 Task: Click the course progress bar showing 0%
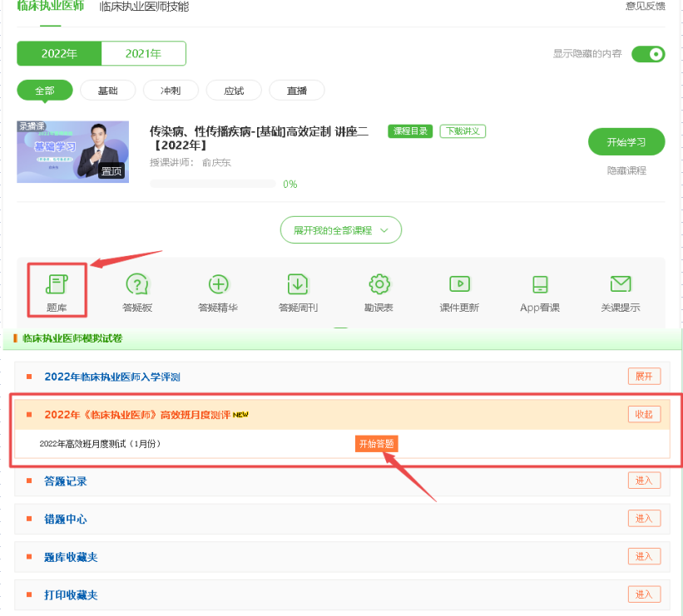pos(212,184)
